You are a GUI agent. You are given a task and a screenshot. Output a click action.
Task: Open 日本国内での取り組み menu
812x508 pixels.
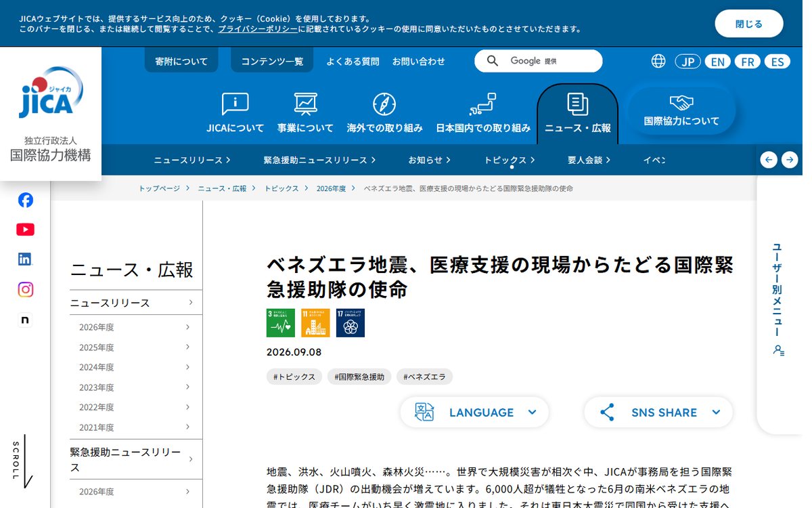(x=482, y=112)
